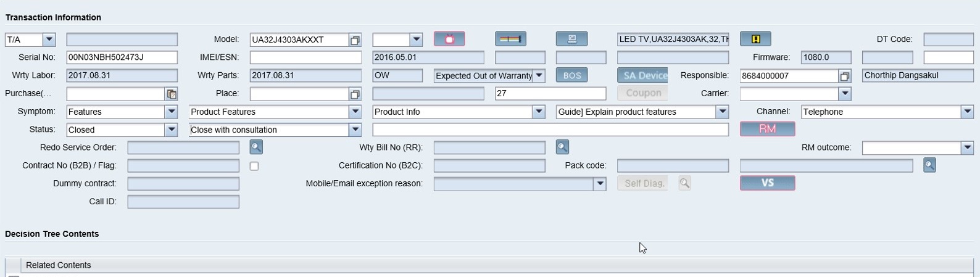Screen dimensions: 980x277
Task: Click the pink TV icon button
Action: pos(449,39)
